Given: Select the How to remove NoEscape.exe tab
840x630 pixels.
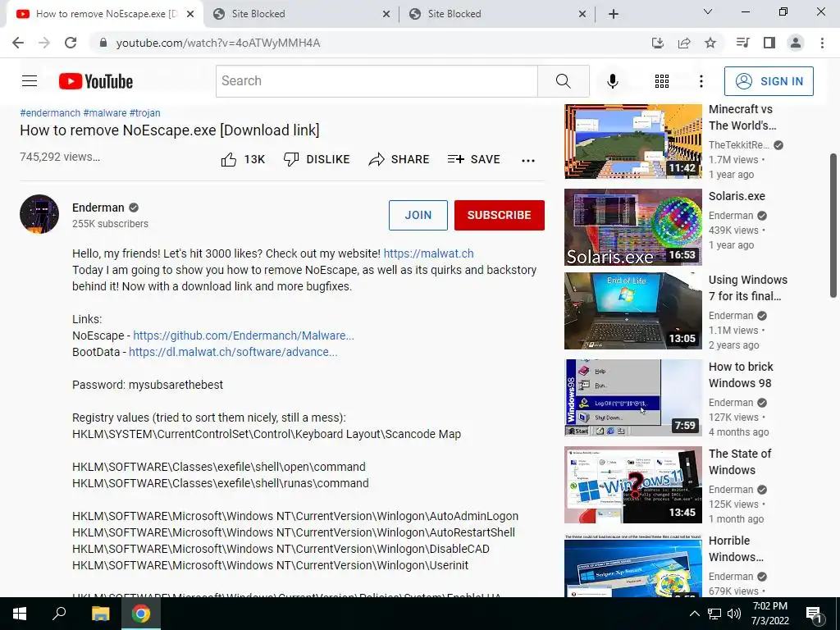Looking at the screenshot, I should [104, 14].
